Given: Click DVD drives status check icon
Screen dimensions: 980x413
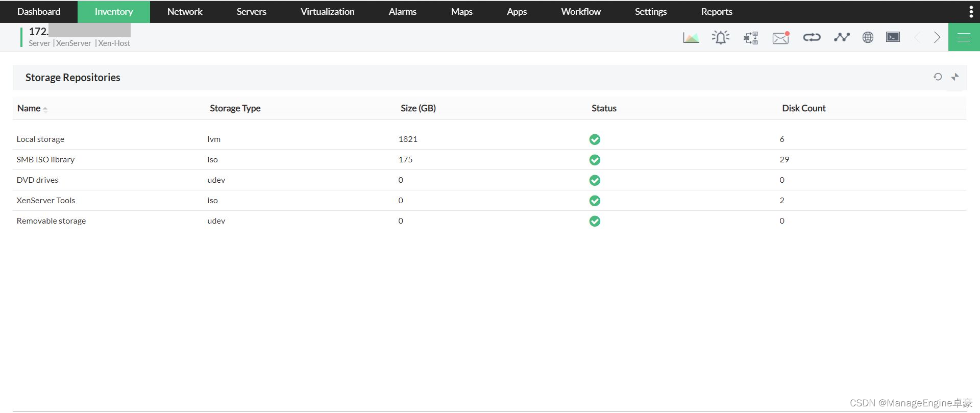Looking at the screenshot, I should [595, 180].
